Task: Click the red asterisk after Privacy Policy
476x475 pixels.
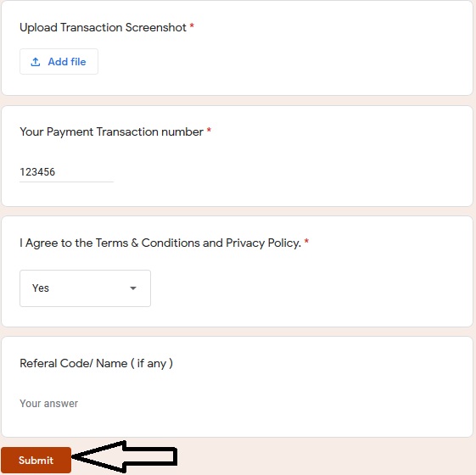Action: click(306, 242)
